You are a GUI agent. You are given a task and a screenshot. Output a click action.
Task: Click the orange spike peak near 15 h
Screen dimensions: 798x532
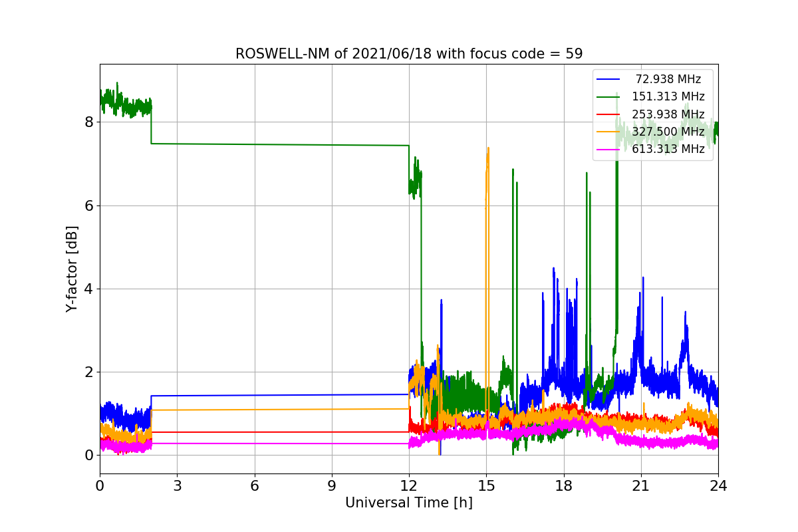pyautogui.click(x=488, y=149)
